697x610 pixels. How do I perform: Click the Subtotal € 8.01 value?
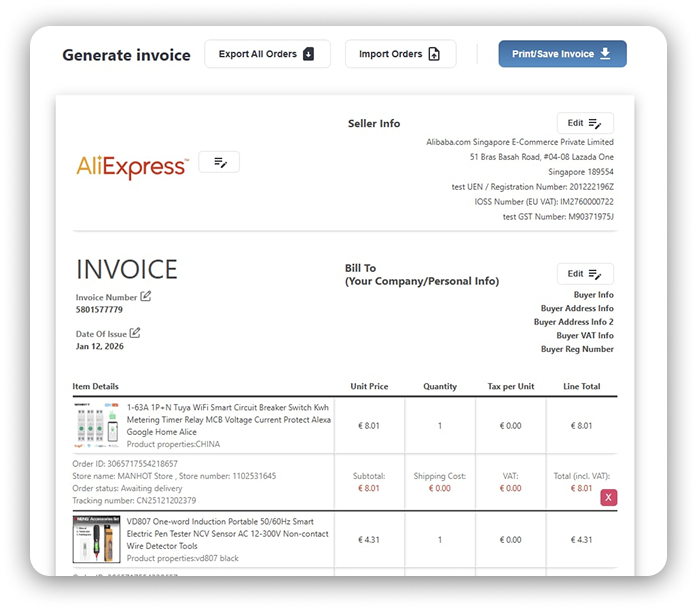pyautogui.click(x=369, y=488)
